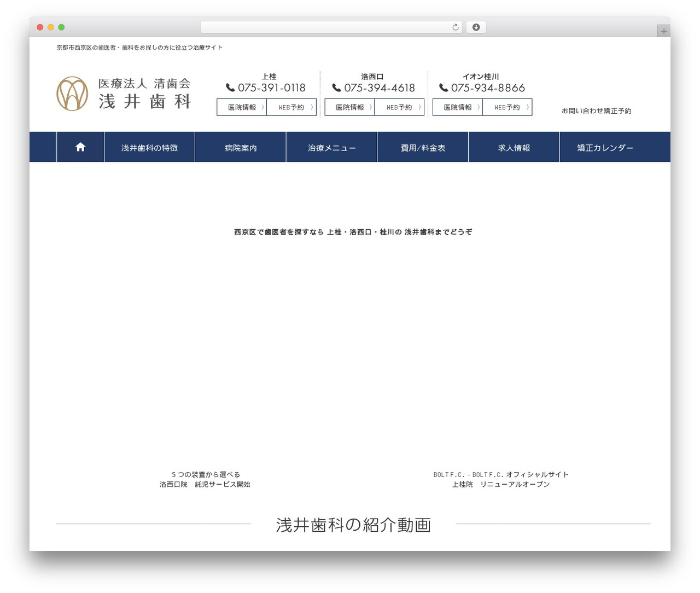Click 医院情報 button under 洛西口
This screenshot has height=593, width=700.
click(349, 107)
